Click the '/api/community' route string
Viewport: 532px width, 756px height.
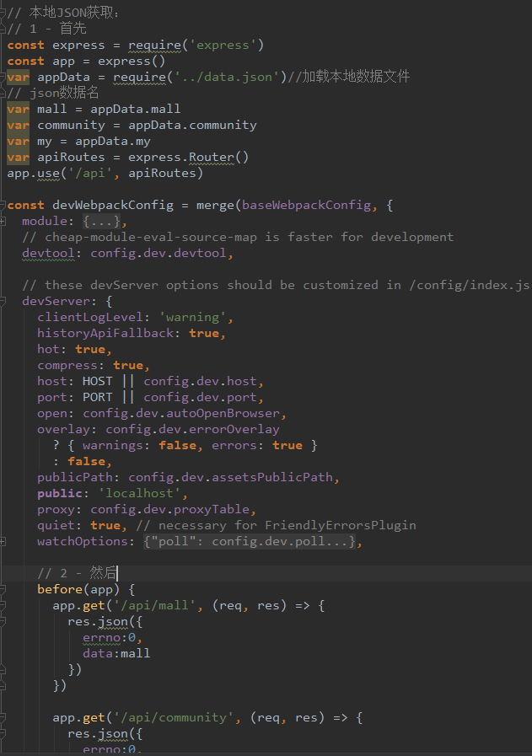(174, 717)
